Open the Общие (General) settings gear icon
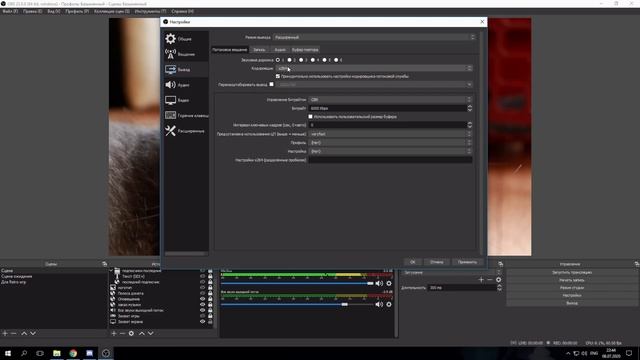The image size is (640, 360). pyautogui.click(x=171, y=39)
